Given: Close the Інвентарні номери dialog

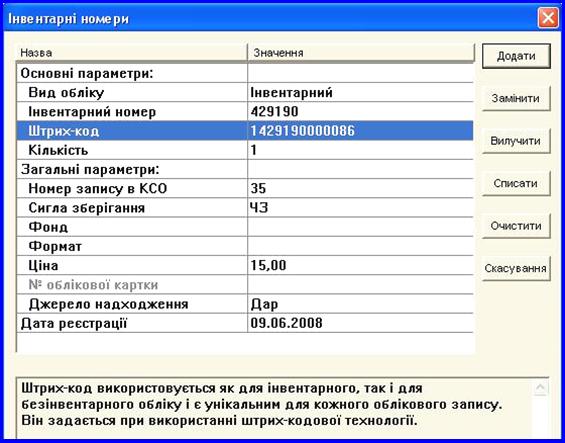Looking at the screenshot, I should 548,18.
